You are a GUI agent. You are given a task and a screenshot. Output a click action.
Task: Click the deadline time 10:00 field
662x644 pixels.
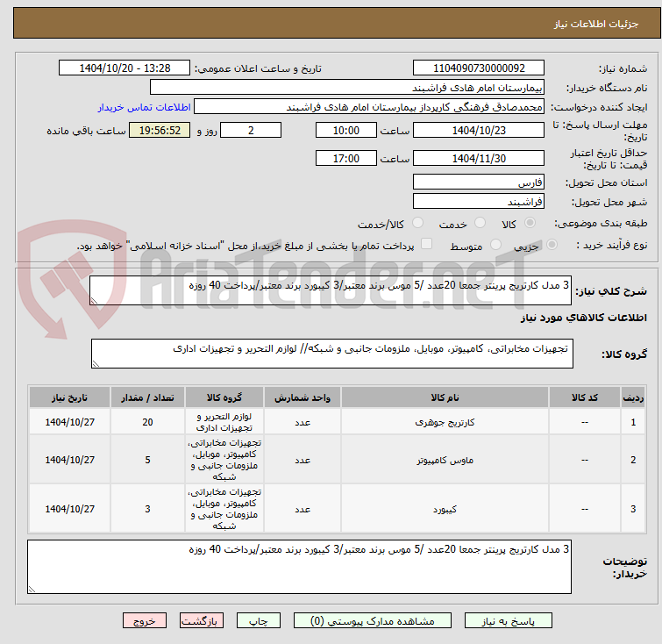point(346,130)
